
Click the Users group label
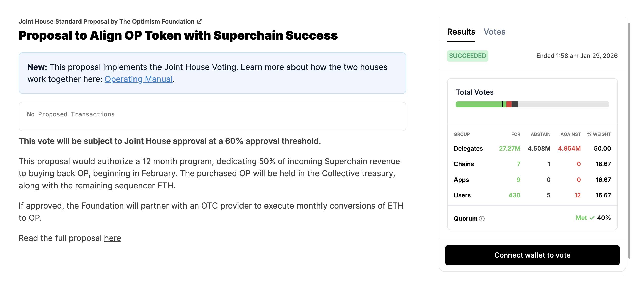coord(462,195)
